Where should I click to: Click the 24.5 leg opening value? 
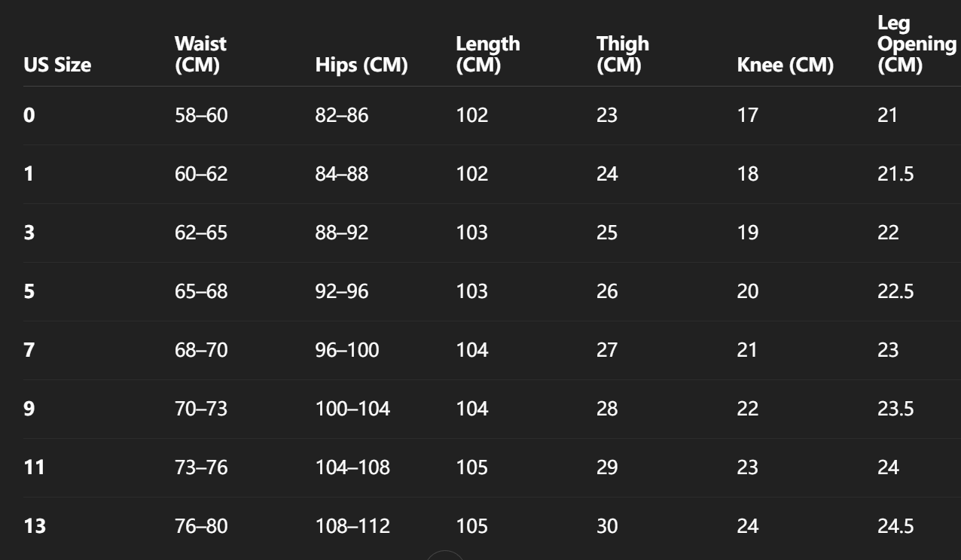pyautogui.click(x=896, y=527)
